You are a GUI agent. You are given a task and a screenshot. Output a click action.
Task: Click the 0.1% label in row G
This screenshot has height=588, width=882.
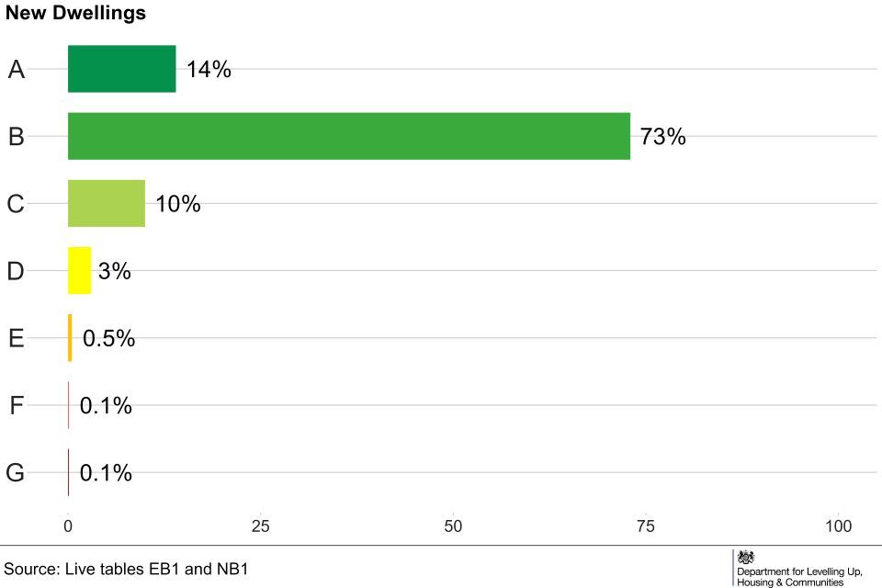pyautogui.click(x=106, y=473)
